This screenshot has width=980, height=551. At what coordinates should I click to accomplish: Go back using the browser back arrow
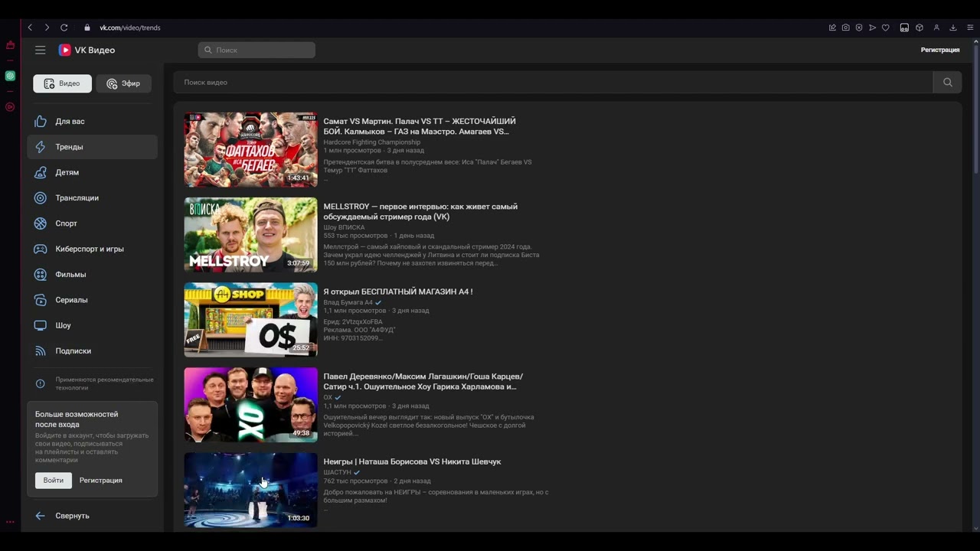[30, 28]
